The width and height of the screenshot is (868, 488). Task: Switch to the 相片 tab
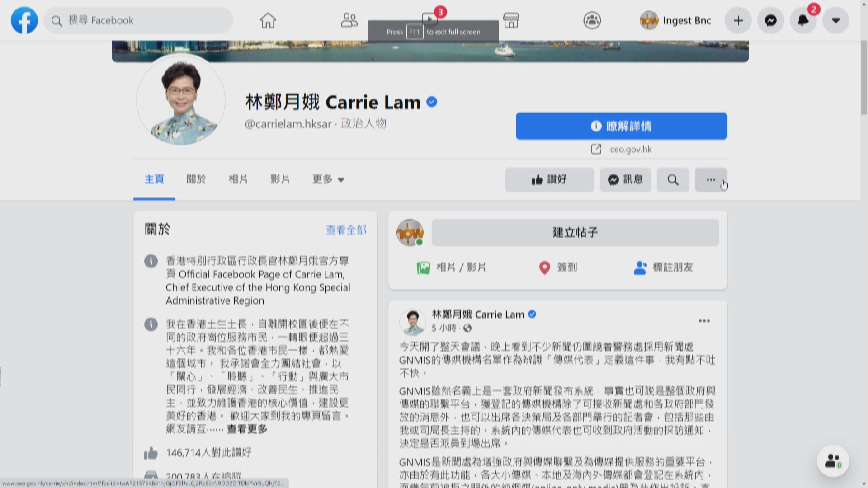(238, 179)
